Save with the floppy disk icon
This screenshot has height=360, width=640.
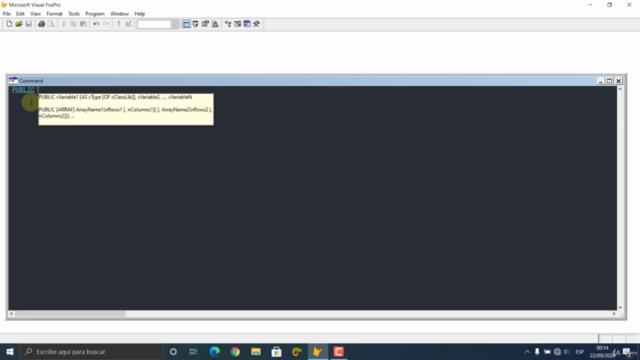click(29, 24)
